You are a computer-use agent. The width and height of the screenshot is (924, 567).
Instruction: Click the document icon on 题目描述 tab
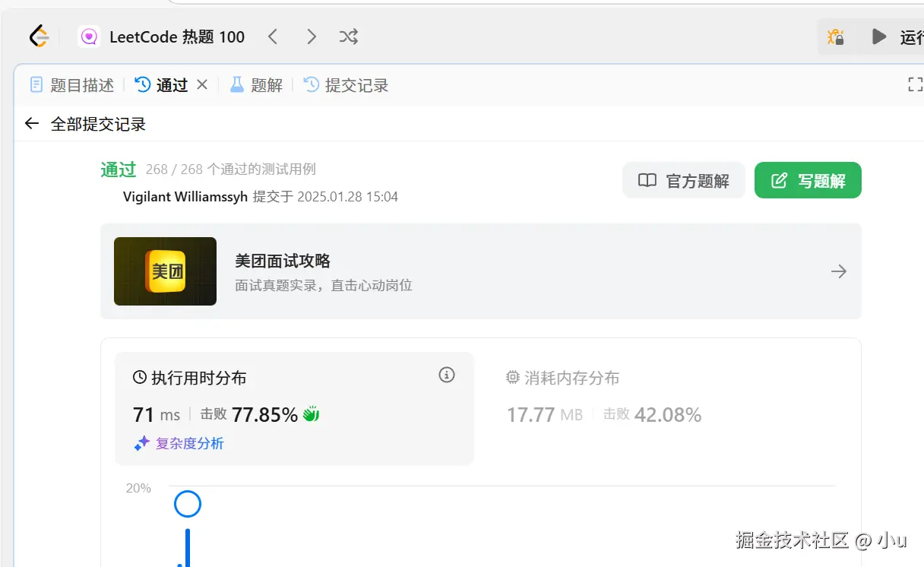click(x=36, y=84)
